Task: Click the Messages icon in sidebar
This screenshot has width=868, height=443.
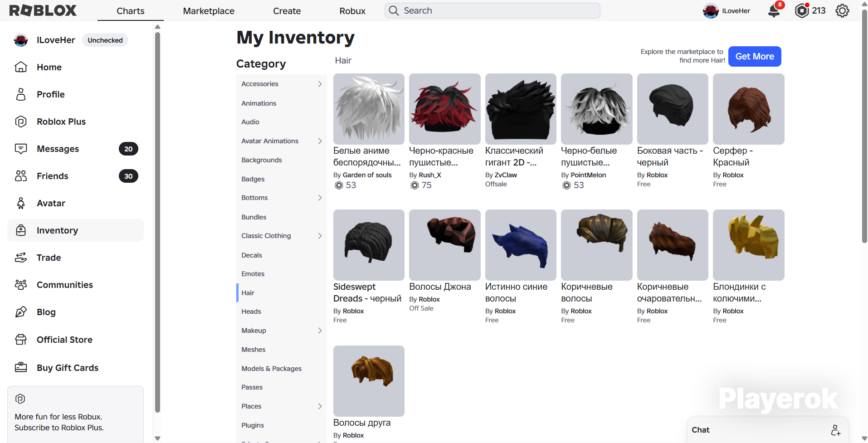Action: click(21, 149)
